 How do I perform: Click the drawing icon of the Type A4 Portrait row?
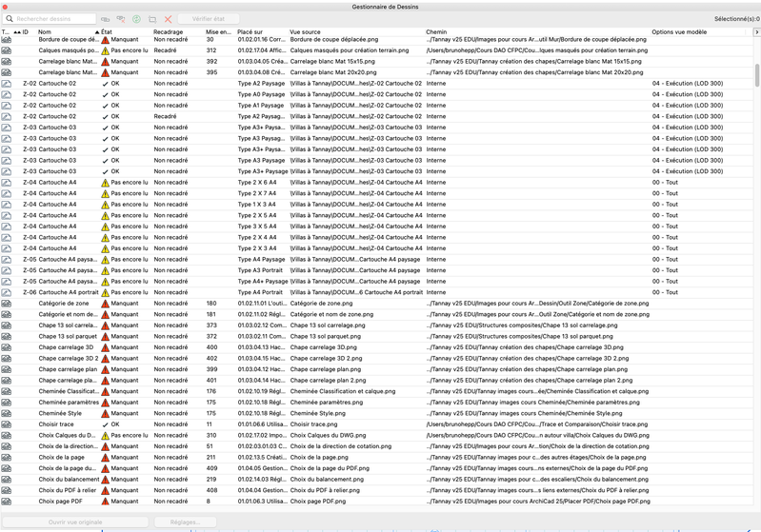click(x=7, y=292)
